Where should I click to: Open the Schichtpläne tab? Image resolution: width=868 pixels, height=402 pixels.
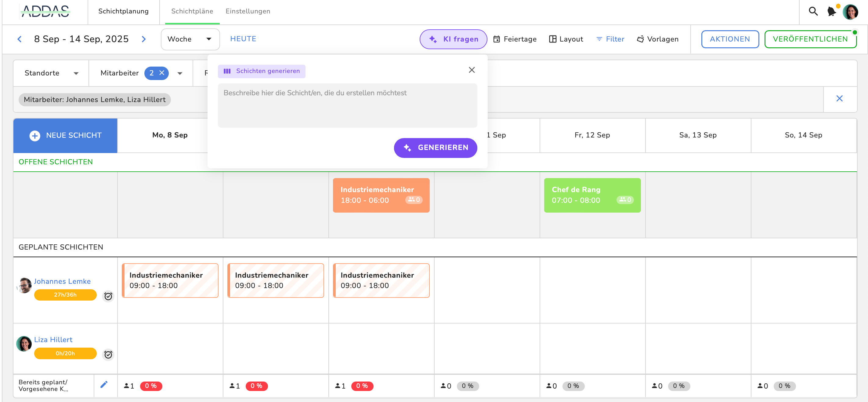[192, 11]
